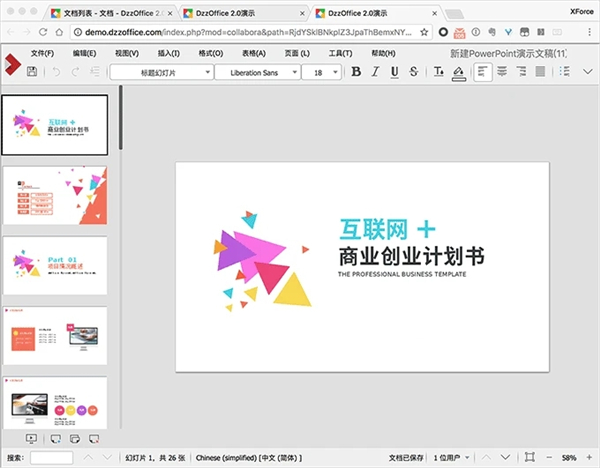Image resolution: width=600 pixels, height=468 pixels.
Task: Open the 插入(I) menu
Action: pos(168,52)
